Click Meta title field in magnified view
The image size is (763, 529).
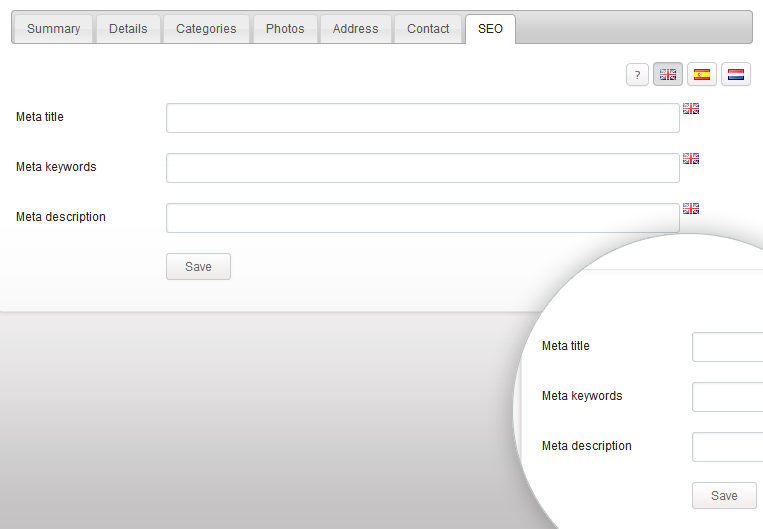pos(727,347)
